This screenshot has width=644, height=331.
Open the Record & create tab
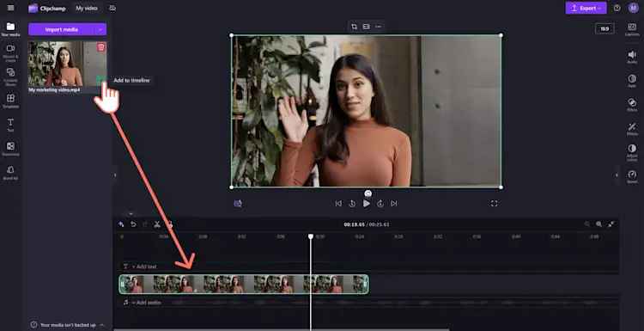(10, 53)
